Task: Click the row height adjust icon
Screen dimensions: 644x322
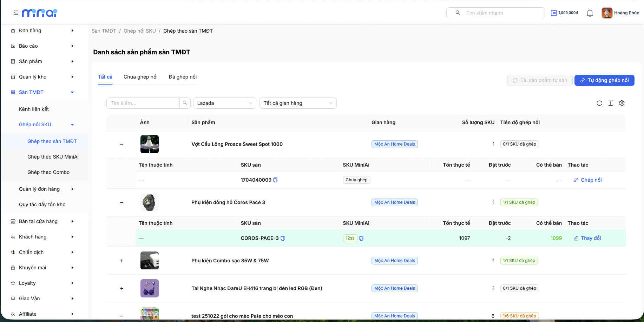Action: pos(611,103)
